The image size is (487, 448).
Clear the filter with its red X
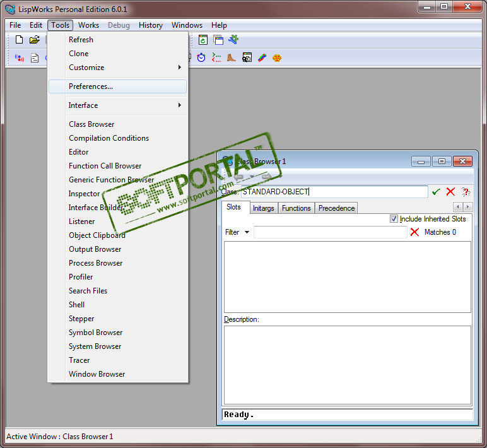pos(414,232)
